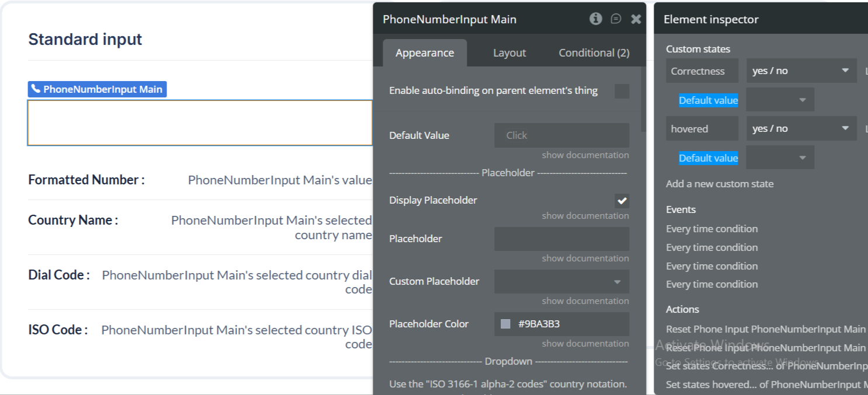Click the Placeholder Color swatch
The width and height of the screenshot is (868, 395).
[506, 324]
